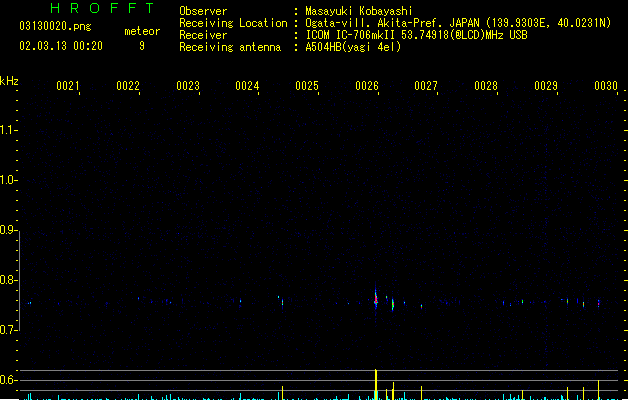Click the meteor count value 9
This screenshot has width=629, height=400.
(x=142, y=46)
